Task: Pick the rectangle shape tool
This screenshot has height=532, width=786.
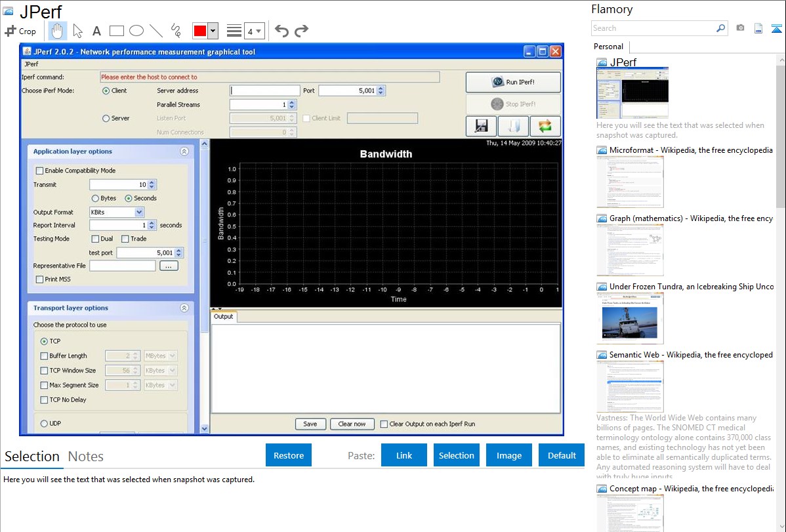Action: [116, 31]
